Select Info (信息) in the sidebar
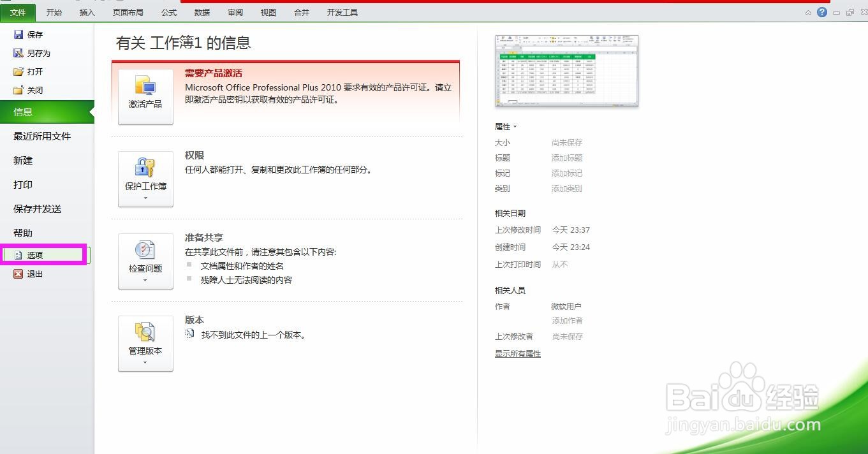 pyautogui.click(x=47, y=112)
